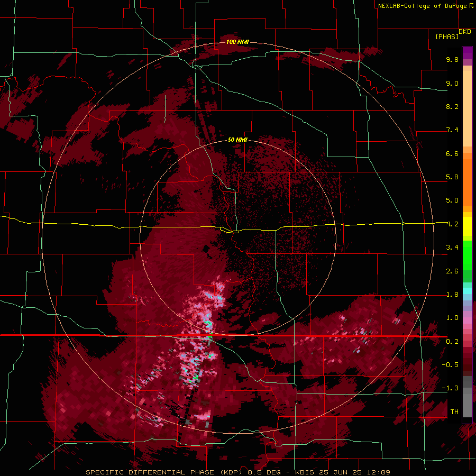Screen dimensions: 476x476
Task: Click the -0.5 legend value
Action: click(x=450, y=365)
